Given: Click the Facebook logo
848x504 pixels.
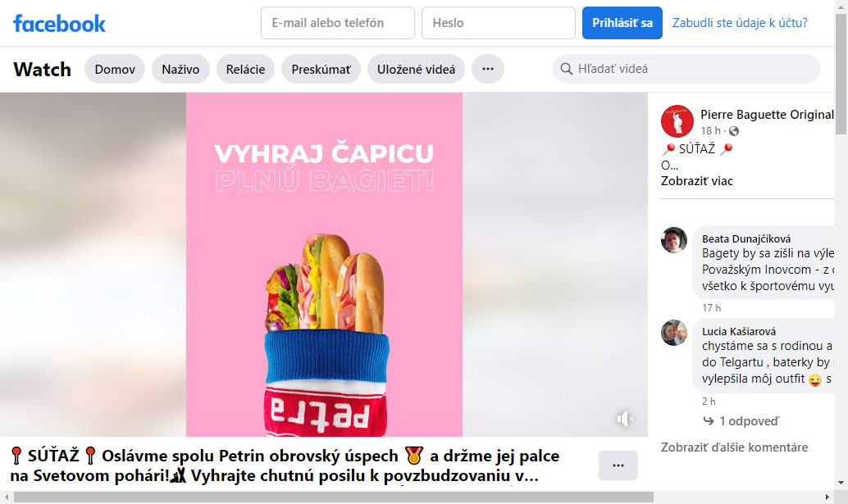Looking at the screenshot, I should pyautogui.click(x=60, y=23).
